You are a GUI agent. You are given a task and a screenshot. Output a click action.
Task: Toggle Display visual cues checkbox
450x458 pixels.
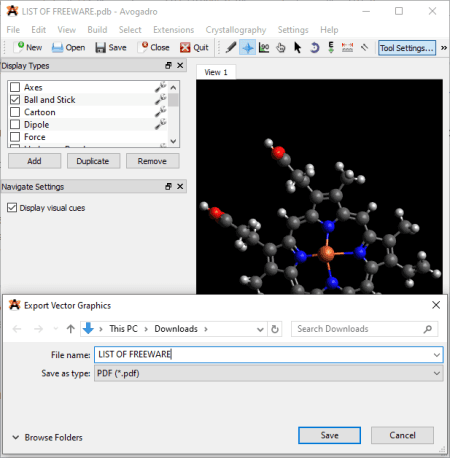tap(12, 208)
